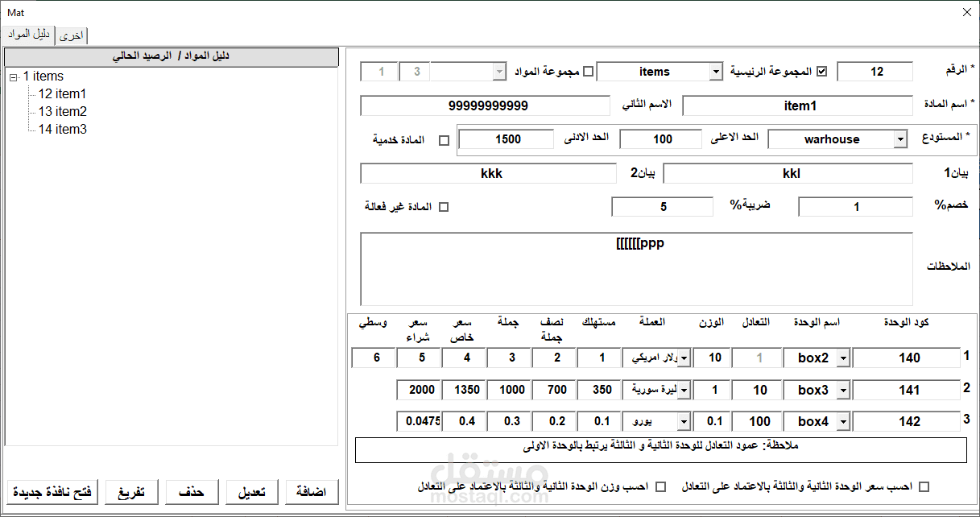This screenshot has height=517, width=980.
Task: Click row 2 مستهلك price 350
Action: coord(598,390)
